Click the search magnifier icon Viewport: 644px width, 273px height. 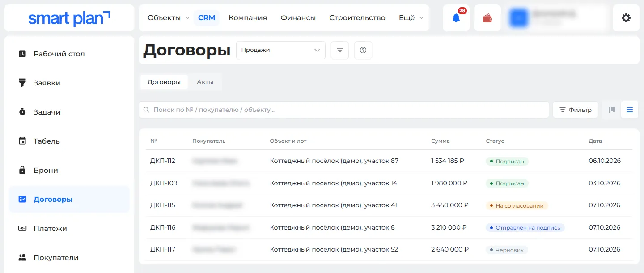146,110
